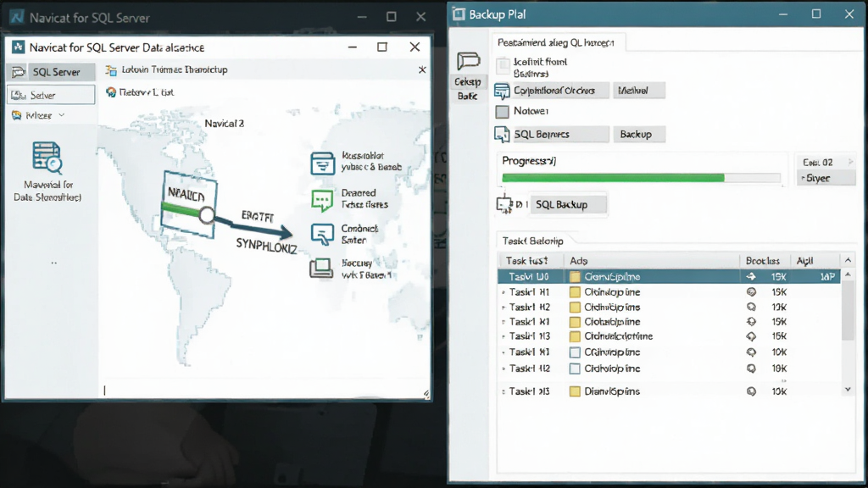868x488 pixels.
Task: Click the Backup button beside SQL Belrores
Action: tap(639, 135)
